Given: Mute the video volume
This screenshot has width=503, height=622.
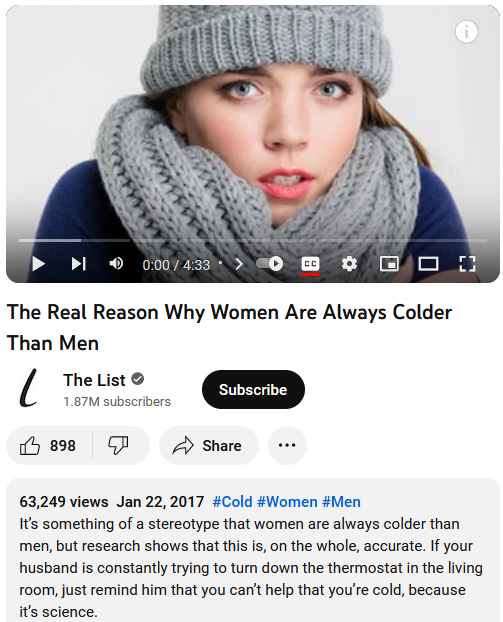Looking at the screenshot, I should click(116, 263).
